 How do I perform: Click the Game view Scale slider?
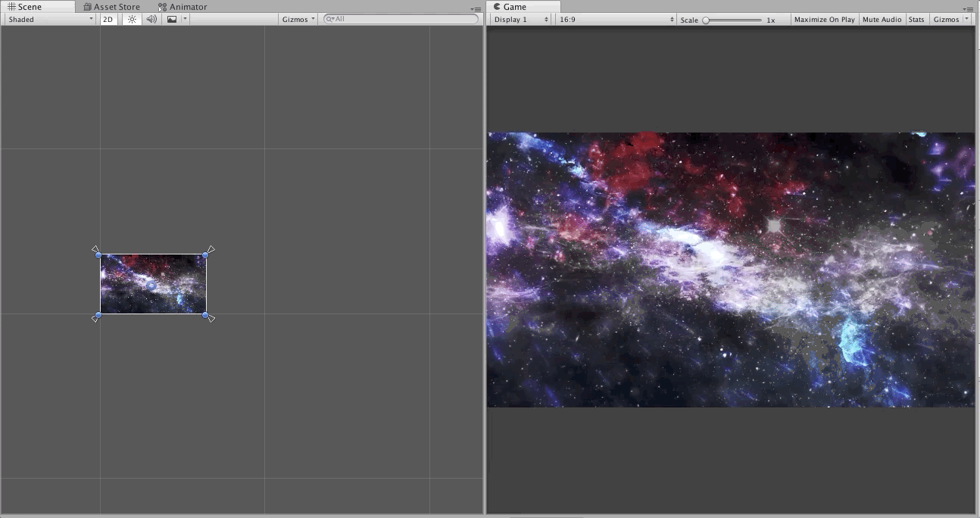click(x=732, y=20)
